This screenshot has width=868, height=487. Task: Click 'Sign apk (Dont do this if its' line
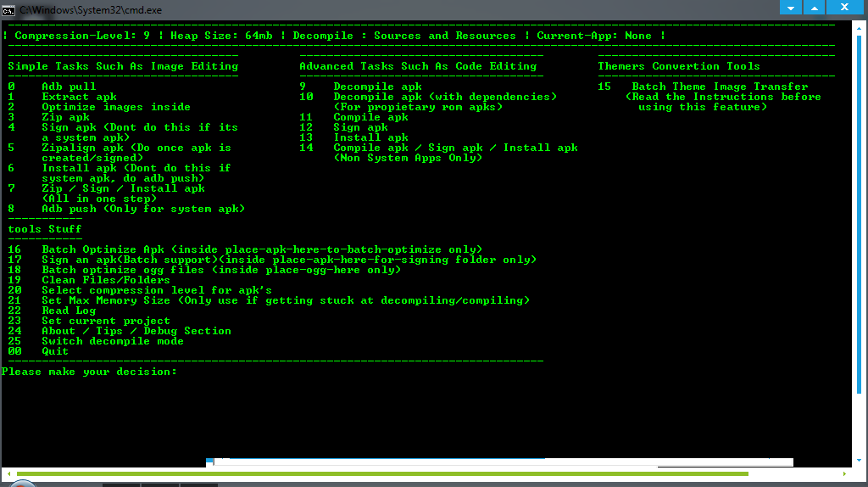click(x=140, y=127)
